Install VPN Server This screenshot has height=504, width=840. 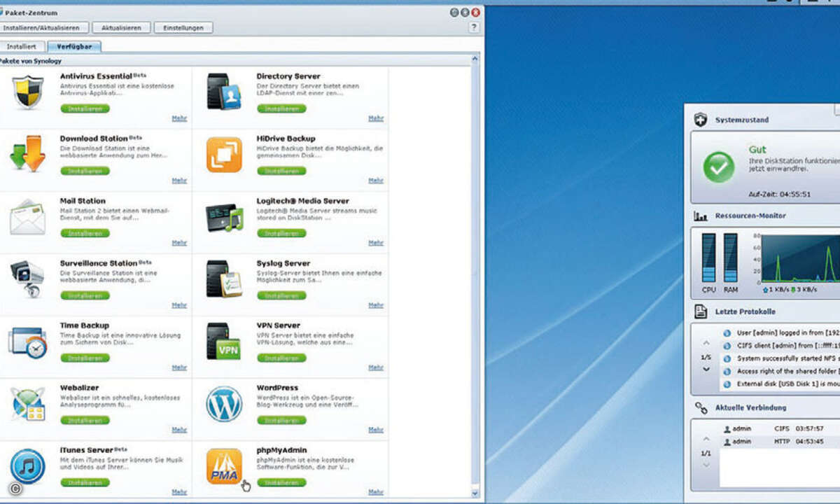[281, 358]
